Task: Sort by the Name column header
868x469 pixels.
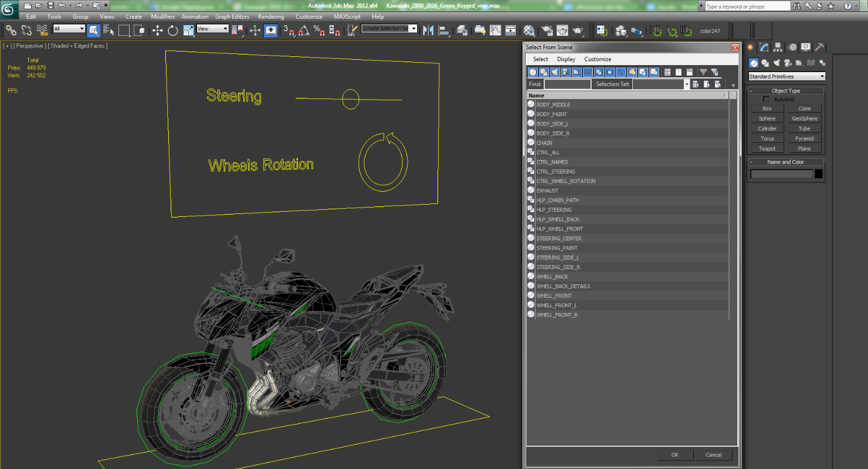Action: pyautogui.click(x=628, y=96)
